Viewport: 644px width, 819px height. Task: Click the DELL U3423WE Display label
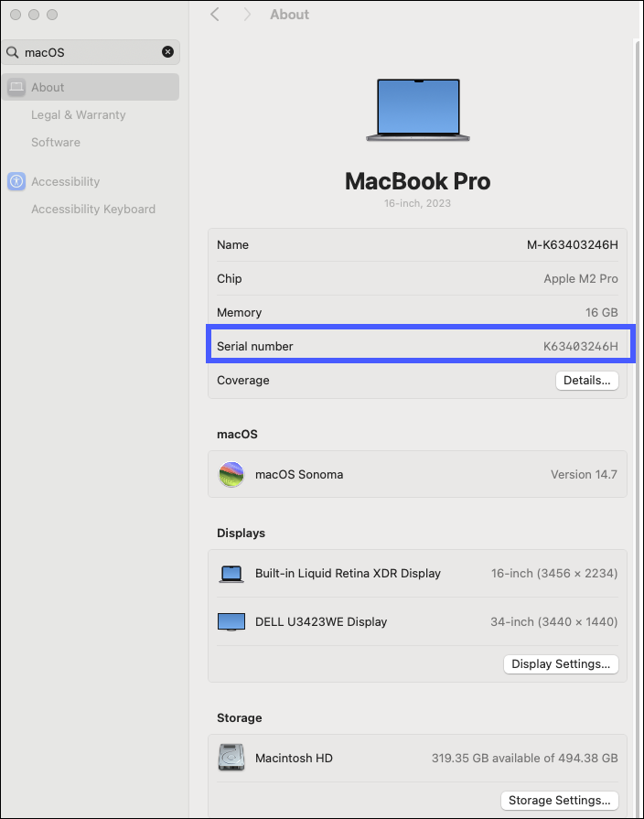tap(321, 621)
